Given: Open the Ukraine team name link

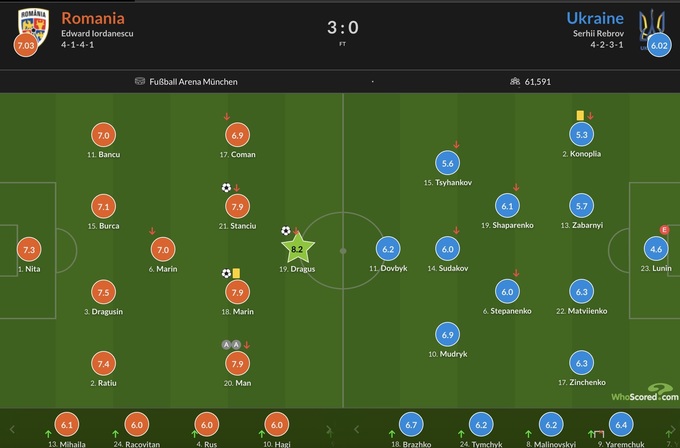Looking at the screenshot, I should click(595, 17).
